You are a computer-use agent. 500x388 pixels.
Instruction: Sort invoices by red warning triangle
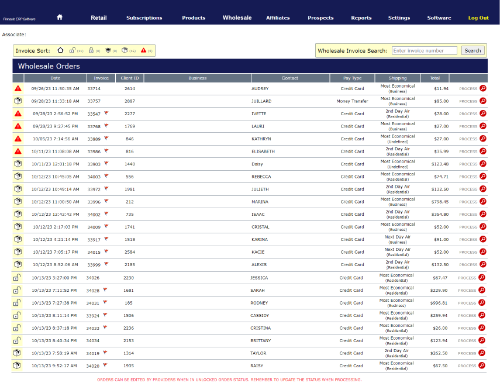pyautogui.click(x=143, y=50)
